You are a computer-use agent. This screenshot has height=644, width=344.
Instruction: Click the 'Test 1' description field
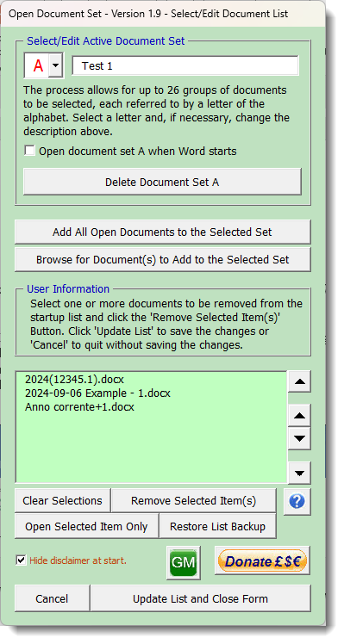click(x=185, y=65)
